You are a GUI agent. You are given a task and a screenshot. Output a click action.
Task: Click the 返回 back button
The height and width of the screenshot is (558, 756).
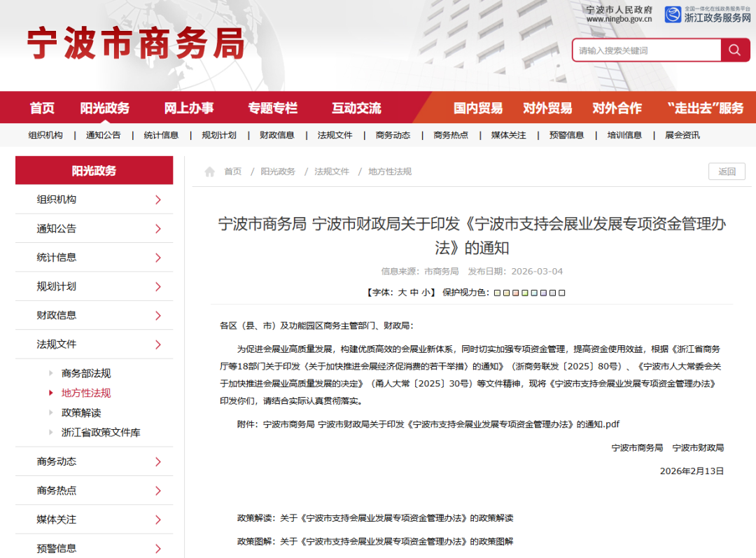pyautogui.click(x=727, y=172)
